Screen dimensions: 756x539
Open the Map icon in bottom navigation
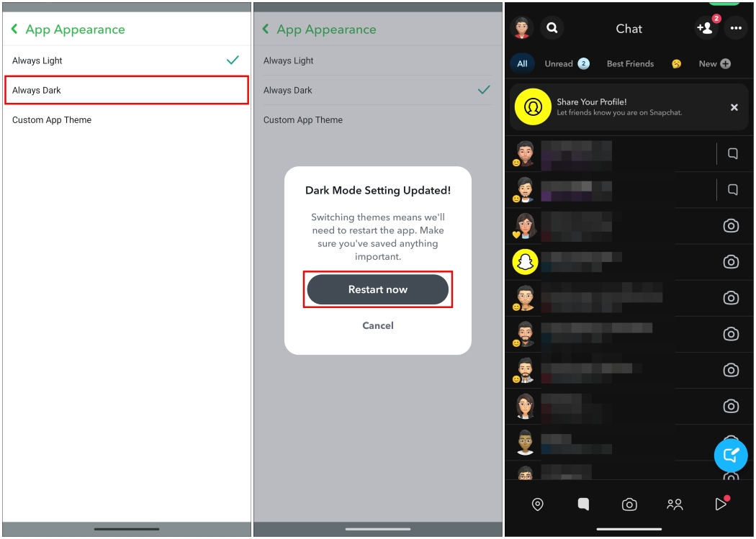536,504
